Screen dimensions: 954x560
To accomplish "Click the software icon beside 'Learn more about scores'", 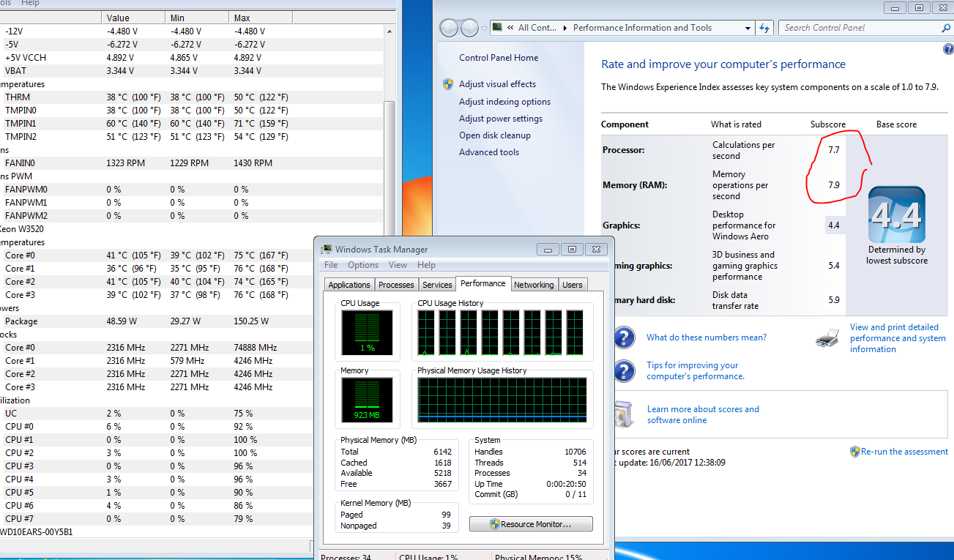I will [622, 414].
